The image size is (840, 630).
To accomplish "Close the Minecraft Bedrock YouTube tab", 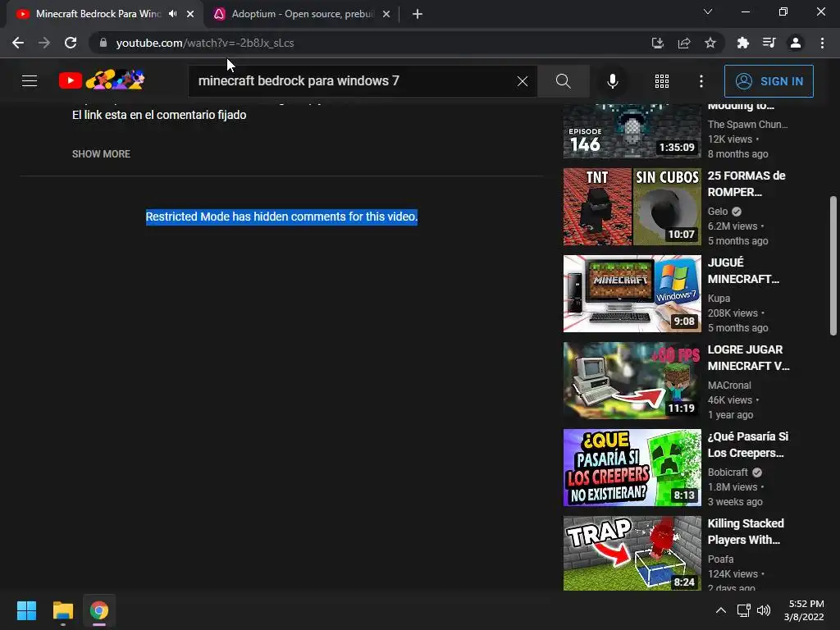I will [190, 14].
